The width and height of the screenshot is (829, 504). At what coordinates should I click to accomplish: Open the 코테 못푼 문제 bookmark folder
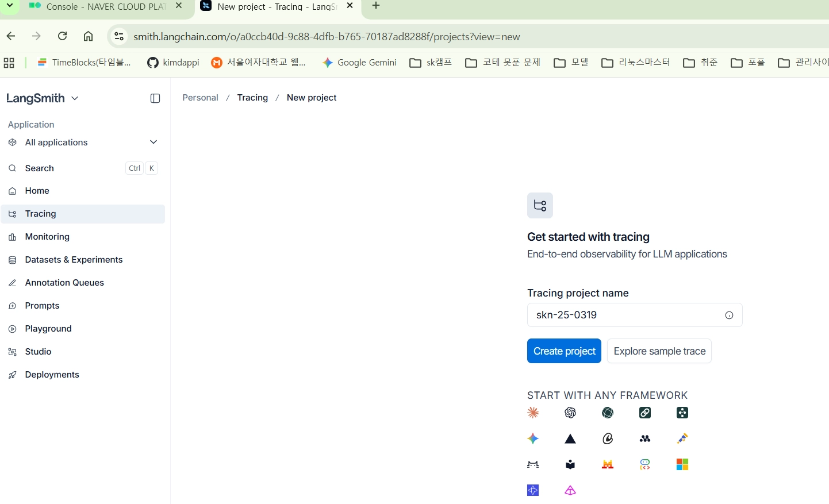pos(503,63)
